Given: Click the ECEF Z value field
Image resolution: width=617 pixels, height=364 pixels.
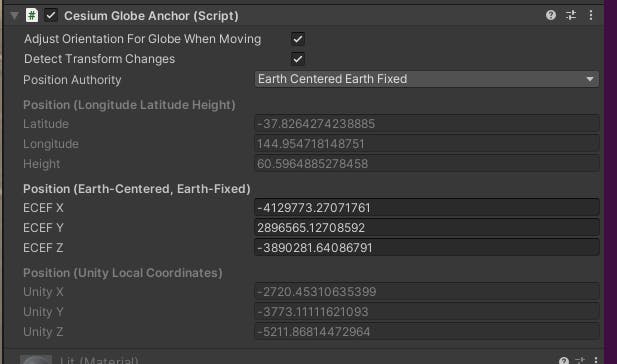Looking at the screenshot, I should (x=427, y=248).
